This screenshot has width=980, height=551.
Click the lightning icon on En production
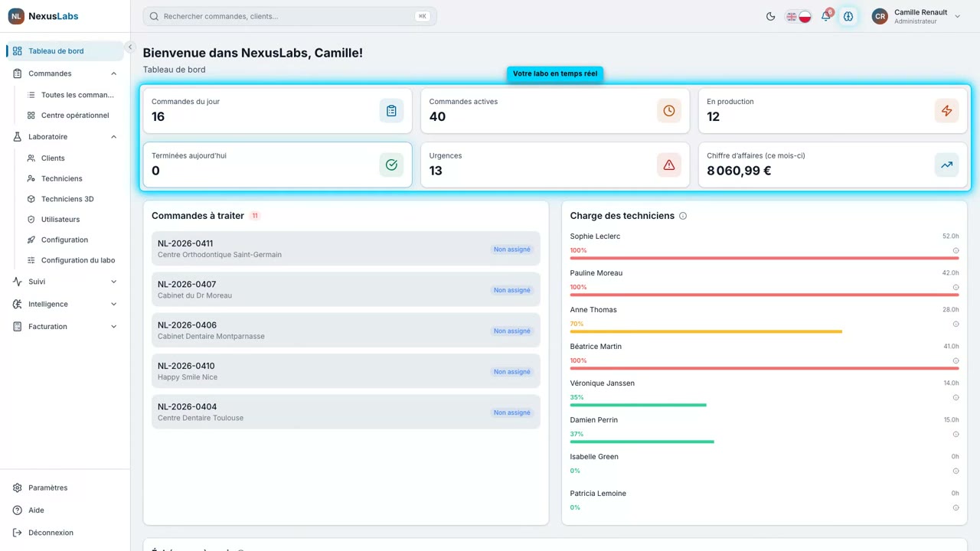point(946,111)
